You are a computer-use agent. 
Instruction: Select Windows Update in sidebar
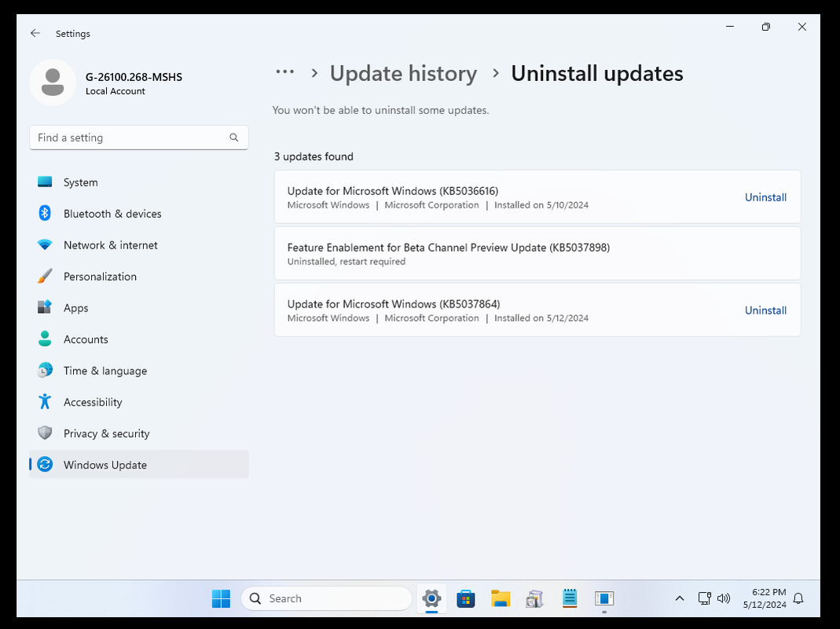coord(139,465)
